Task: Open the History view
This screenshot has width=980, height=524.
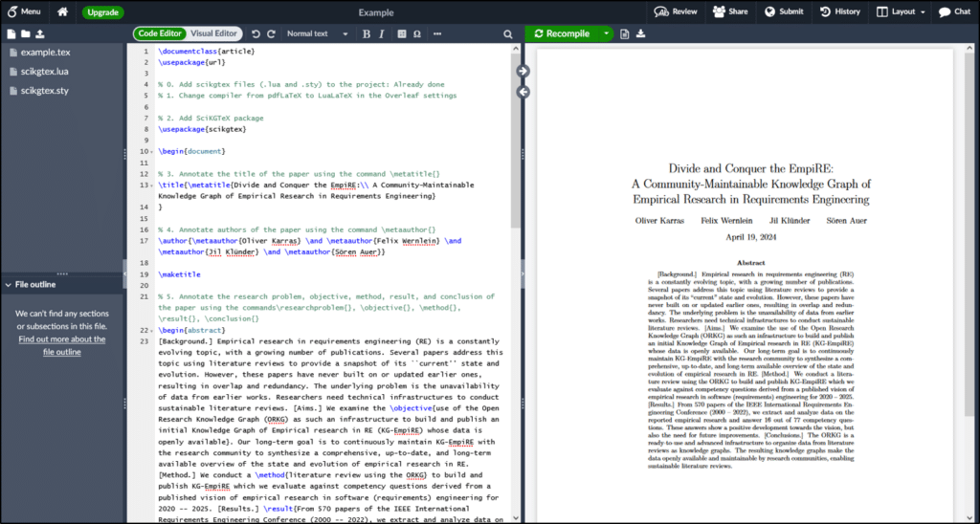Action: point(839,12)
